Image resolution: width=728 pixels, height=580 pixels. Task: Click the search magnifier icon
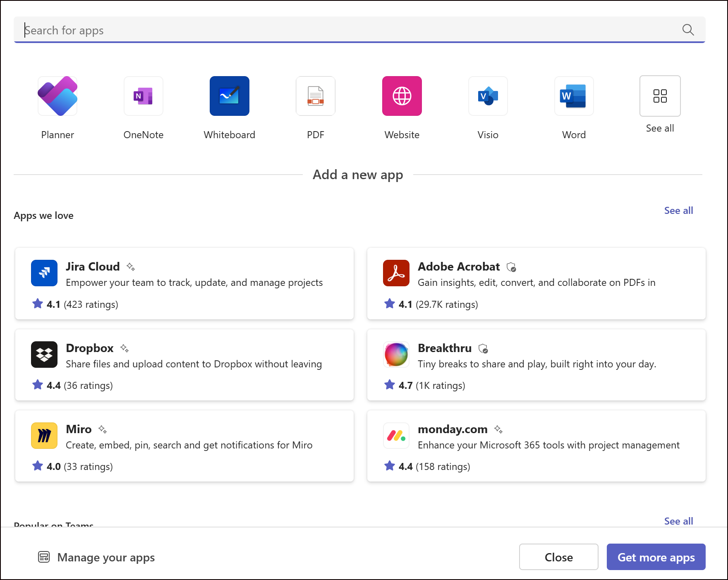pyautogui.click(x=688, y=30)
